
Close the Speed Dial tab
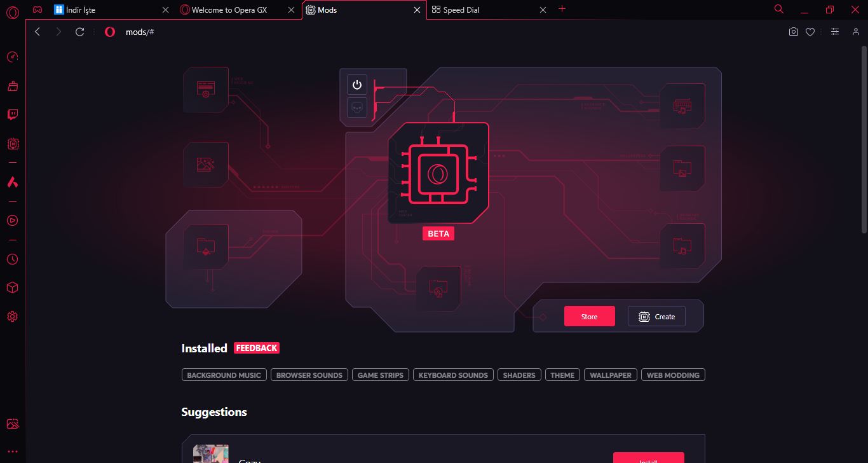pos(543,10)
